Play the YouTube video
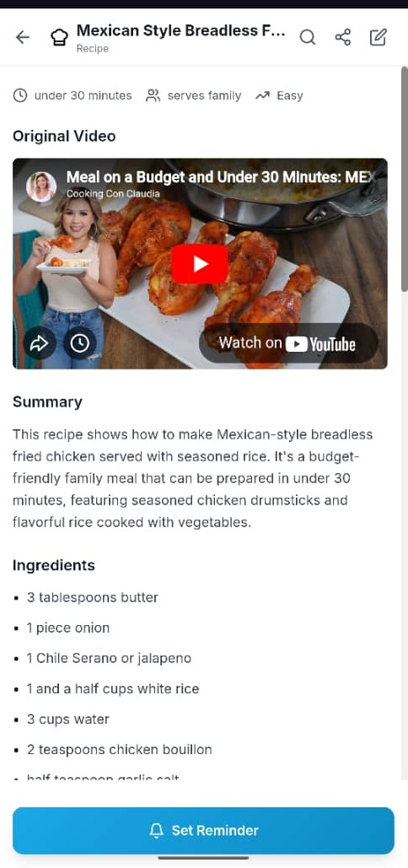 click(x=200, y=264)
